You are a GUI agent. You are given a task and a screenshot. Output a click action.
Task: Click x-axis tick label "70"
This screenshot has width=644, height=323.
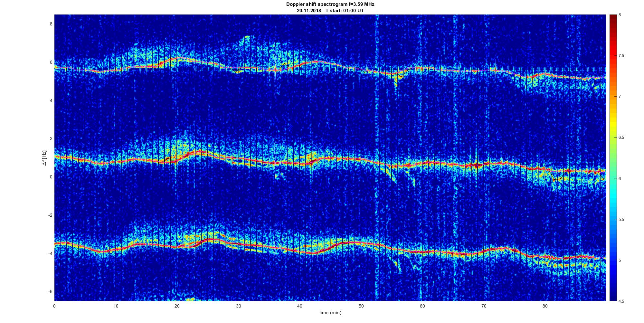click(484, 306)
